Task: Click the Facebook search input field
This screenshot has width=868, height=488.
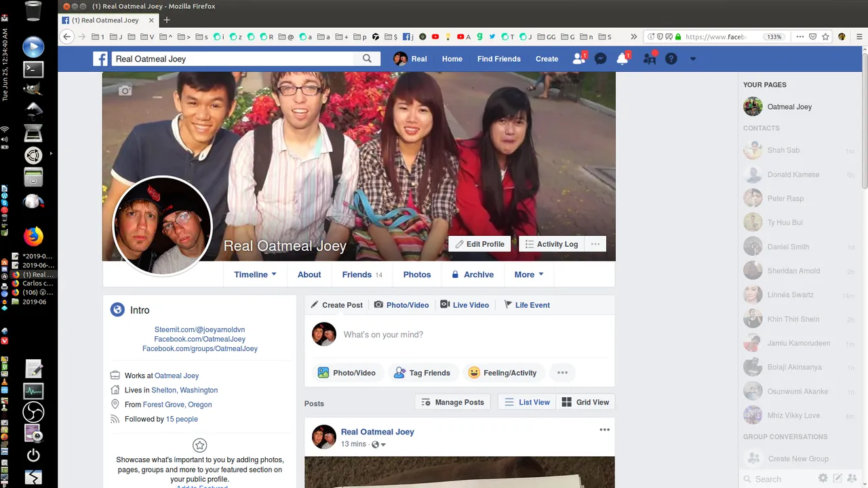Action: point(232,59)
